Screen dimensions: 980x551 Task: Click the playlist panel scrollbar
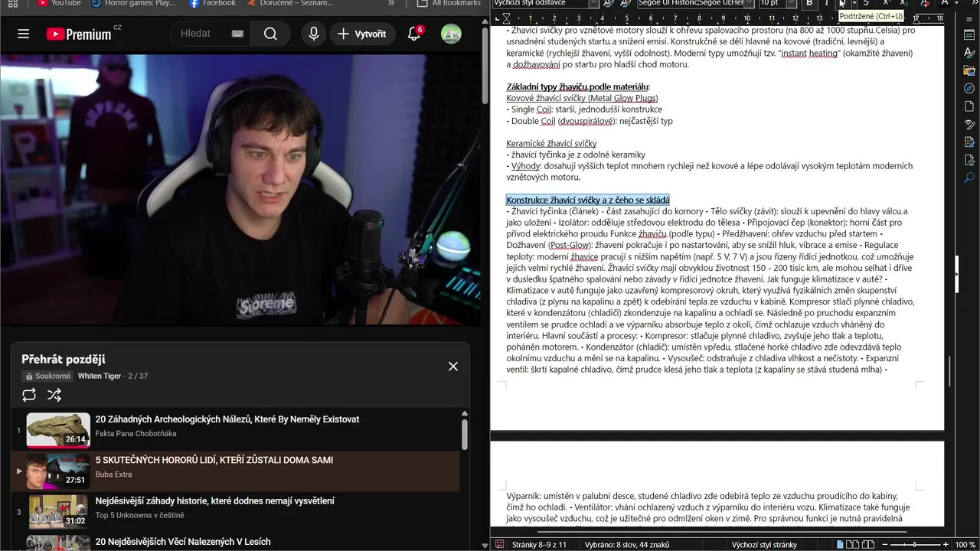point(464,434)
